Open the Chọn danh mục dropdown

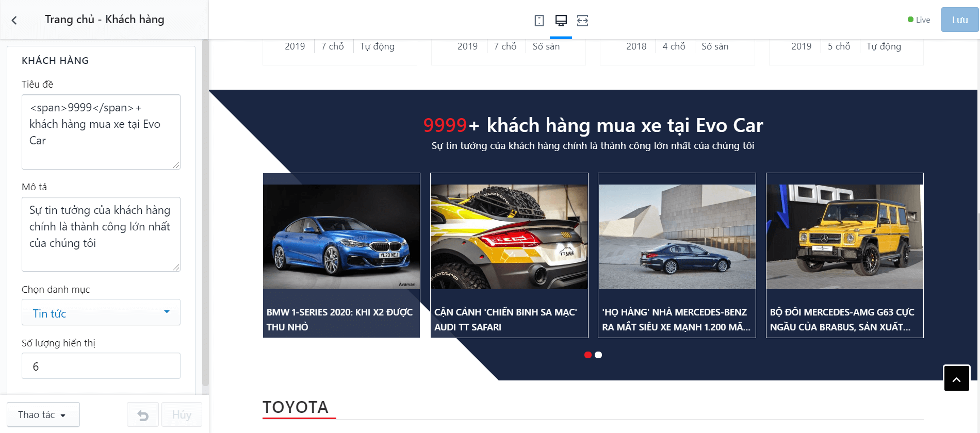[101, 312]
